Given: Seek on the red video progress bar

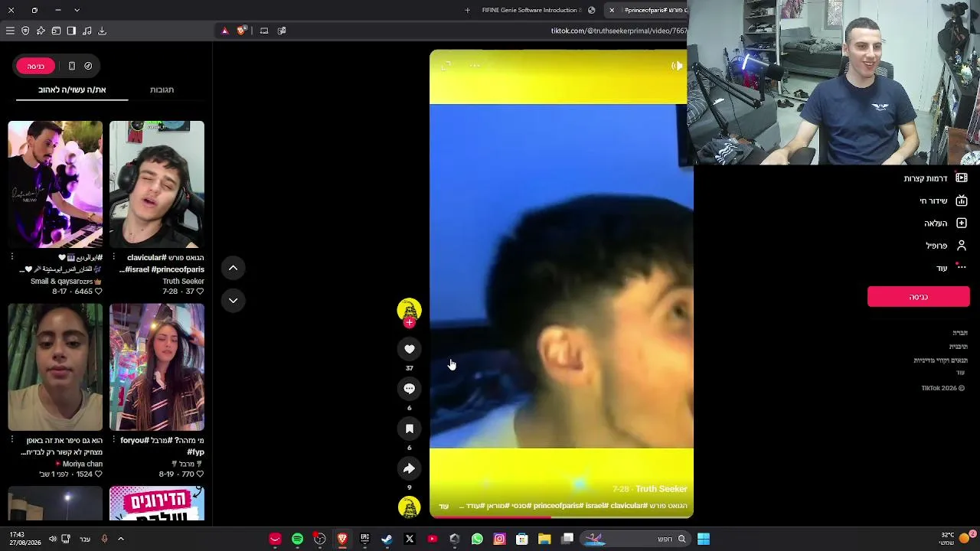Looking at the screenshot, I should point(561,517).
